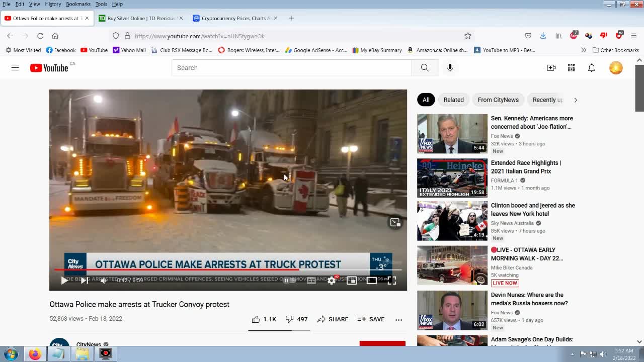The height and width of the screenshot is (362, 644).
Task: Open the Downloads panel
Action: (543, 36)
